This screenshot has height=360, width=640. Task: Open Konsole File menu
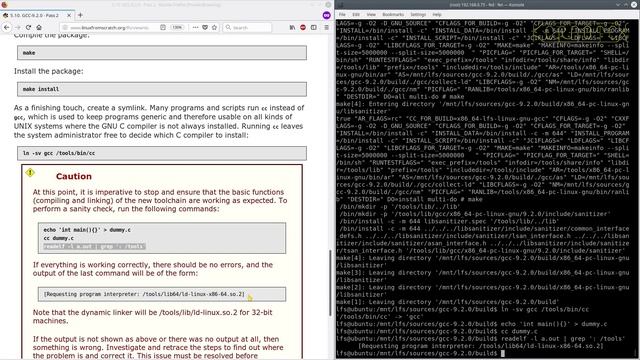(342, 14)
